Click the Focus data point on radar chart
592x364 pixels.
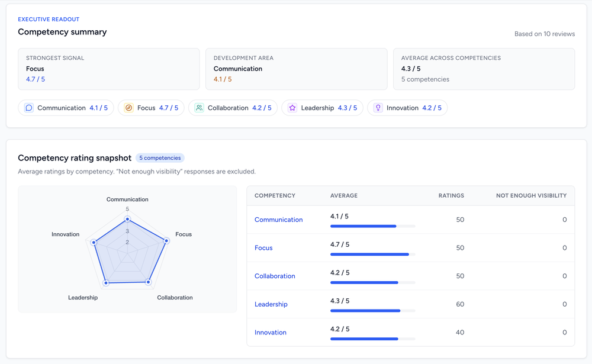(x=166, y=240)
